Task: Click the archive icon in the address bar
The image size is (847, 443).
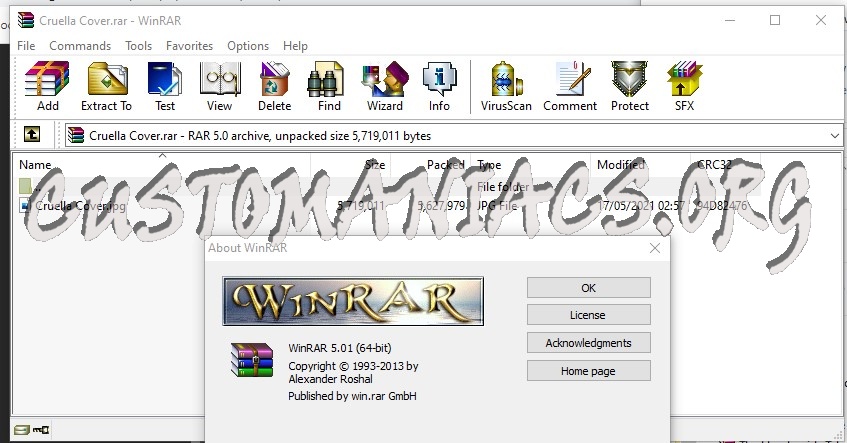Action: pyautogui.click(x=76, y=135)
